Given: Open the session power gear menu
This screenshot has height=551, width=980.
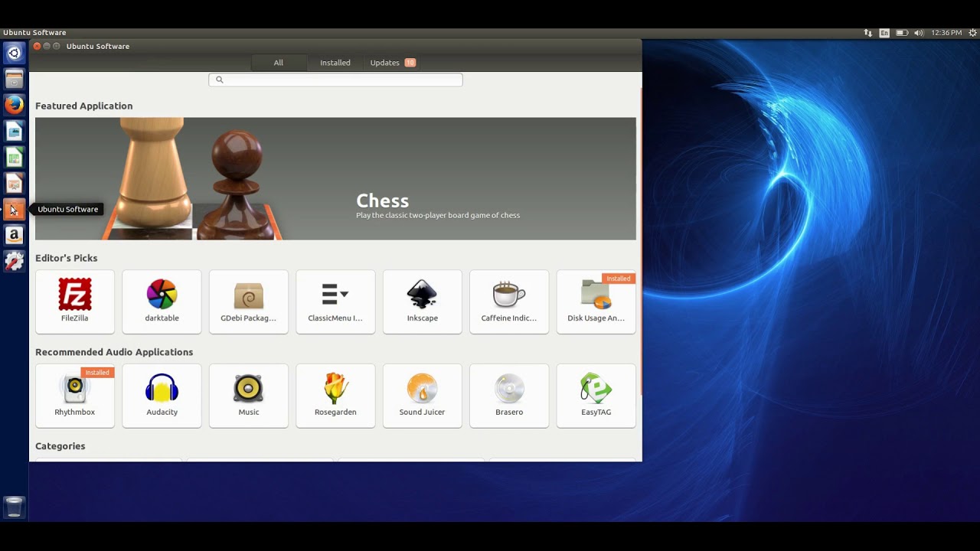Looking at the screenshot, I should [972, 33].
